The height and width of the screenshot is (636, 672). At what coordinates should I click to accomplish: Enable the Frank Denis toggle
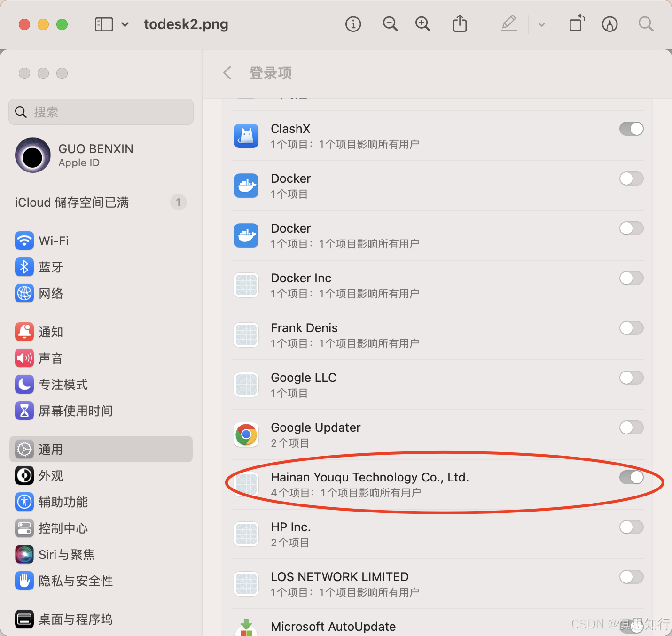click(x=631, y=328)
